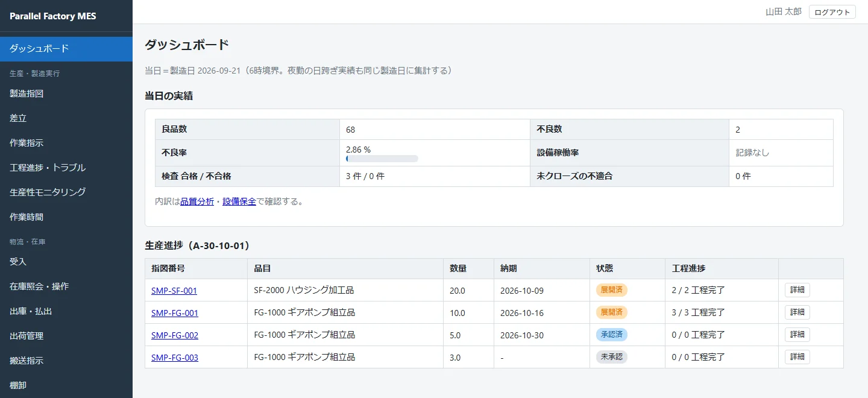Viewport: 868px width, 398px height.
Task: Open 出荷管理 in the sidebar
Action: 66,336
